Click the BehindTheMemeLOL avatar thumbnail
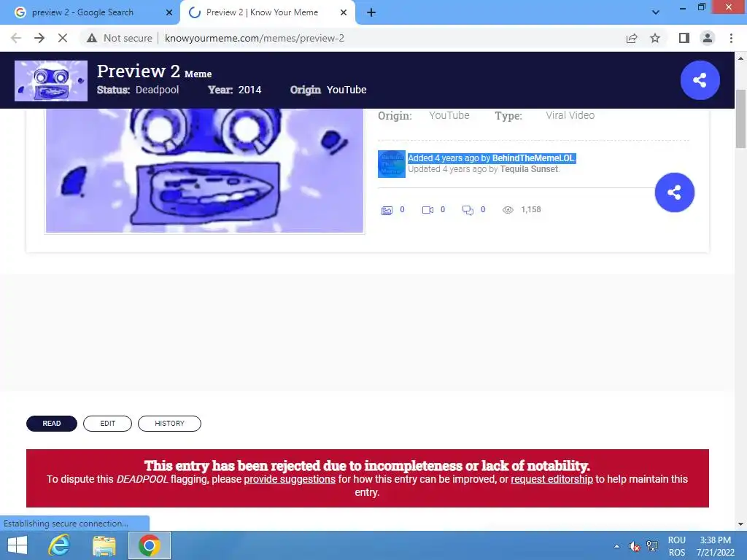 (392, 164)
